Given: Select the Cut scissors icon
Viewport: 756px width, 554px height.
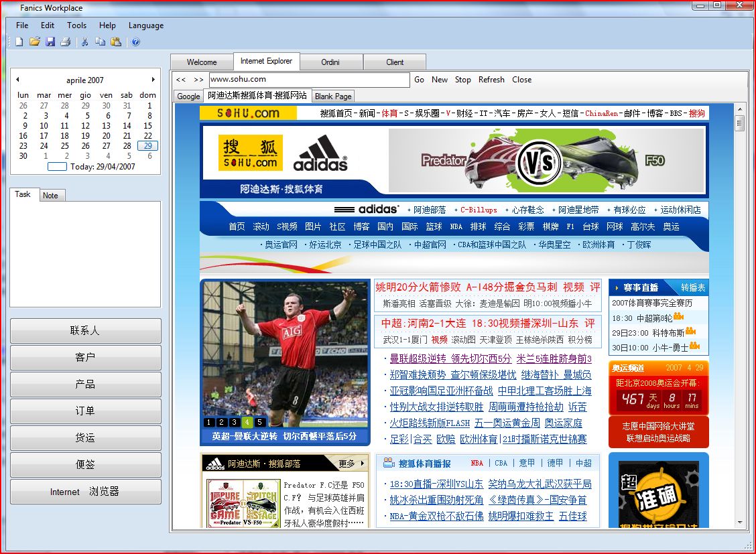Looking at the screenshot, I should click(x=85, y=42).
